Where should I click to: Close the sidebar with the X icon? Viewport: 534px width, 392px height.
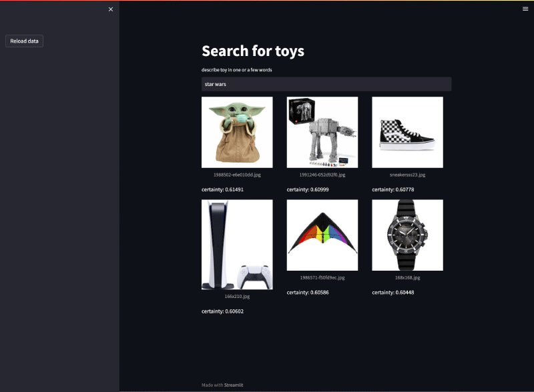[x=111, y=9]
